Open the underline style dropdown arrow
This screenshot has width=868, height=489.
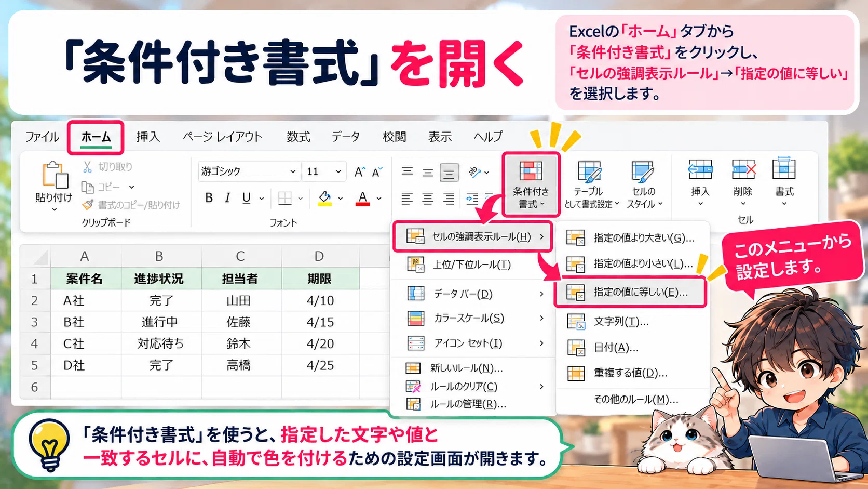coord(262,199)
